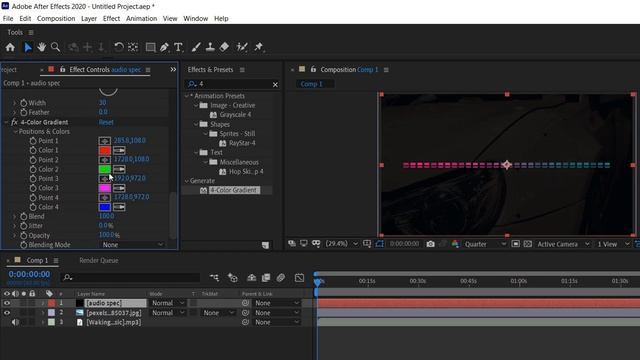Toggle 4-Color Gradient fx effect switch
This screenshot has height=360, width=640.
(14, 122)
